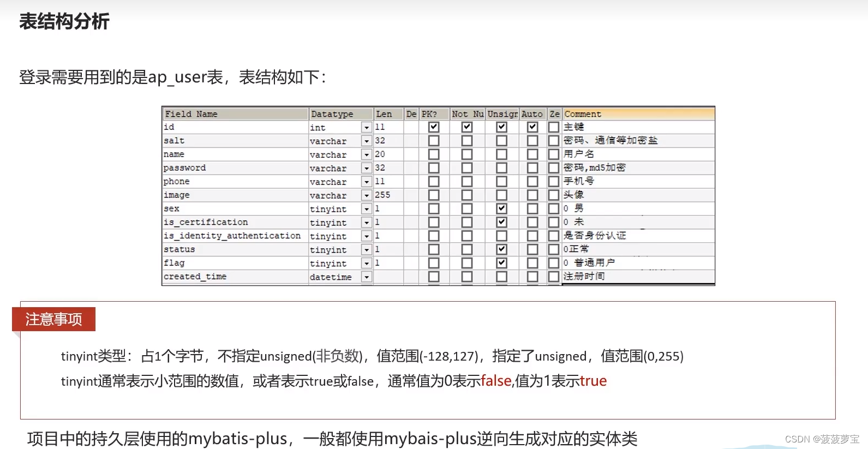Screen dimensions: 868x449
Task: Click the 头像 comment cell
Action: tap(638, 195)
